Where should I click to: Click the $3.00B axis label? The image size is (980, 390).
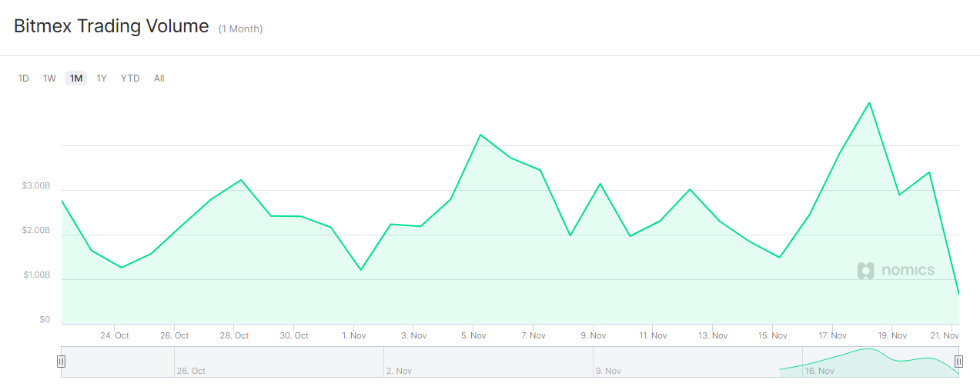click(x=36, y=186)
